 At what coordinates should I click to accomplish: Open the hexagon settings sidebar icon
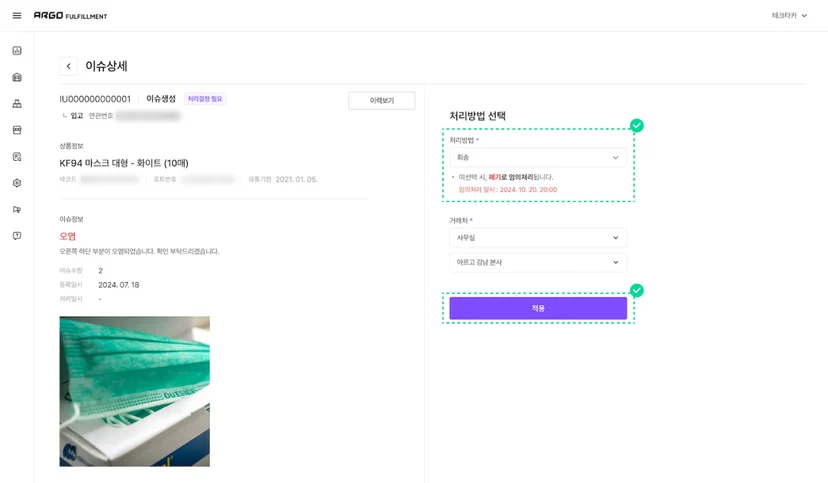(17, 183)
